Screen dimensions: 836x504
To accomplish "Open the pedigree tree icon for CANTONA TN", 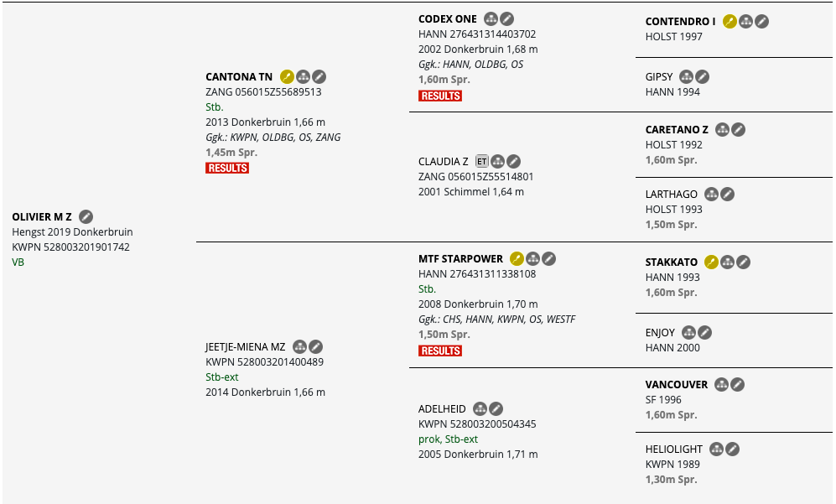I will (303, 77).
